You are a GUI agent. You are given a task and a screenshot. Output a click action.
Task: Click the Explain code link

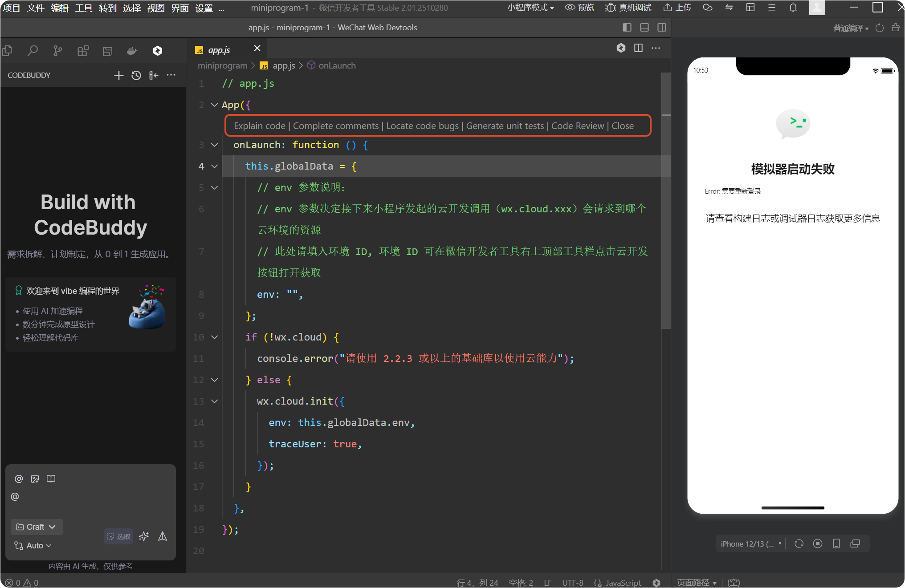tap(260, 126)
